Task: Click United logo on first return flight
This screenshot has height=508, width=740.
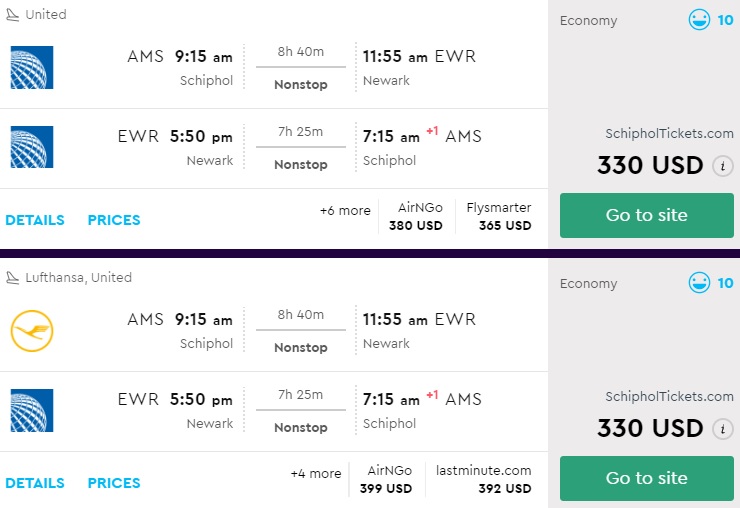Action: [31, 147]
